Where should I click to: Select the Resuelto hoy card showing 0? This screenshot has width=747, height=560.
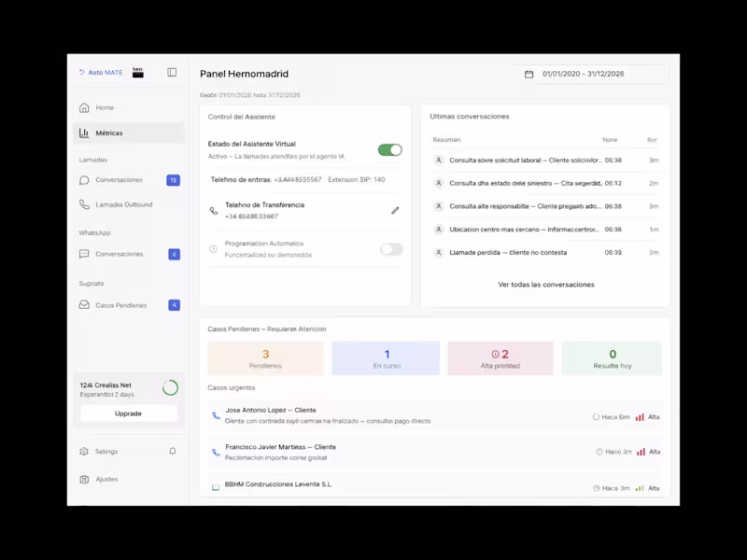tap(612, 358)
